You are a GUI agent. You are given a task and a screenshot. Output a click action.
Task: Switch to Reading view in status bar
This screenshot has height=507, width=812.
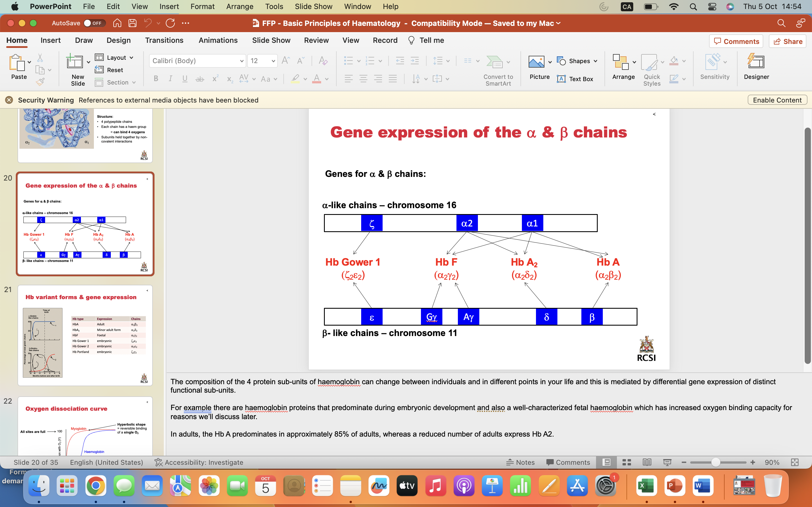pos(646,462)
